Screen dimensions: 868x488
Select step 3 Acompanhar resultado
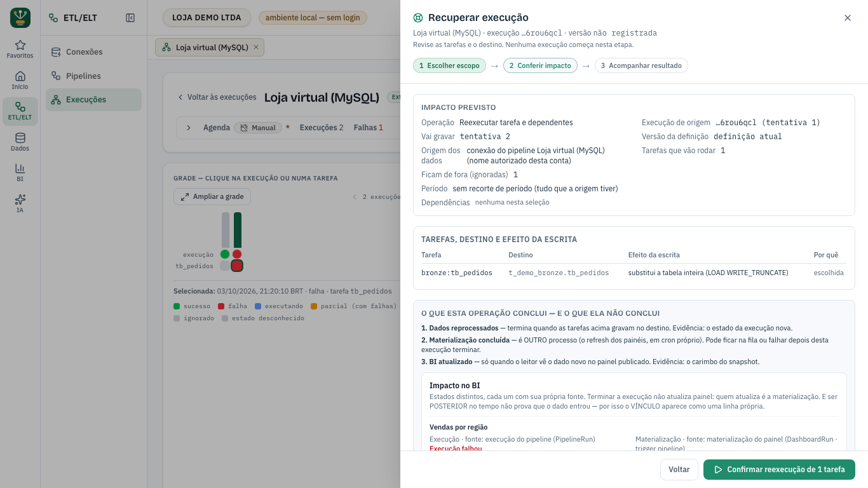(x=641, y=65)
